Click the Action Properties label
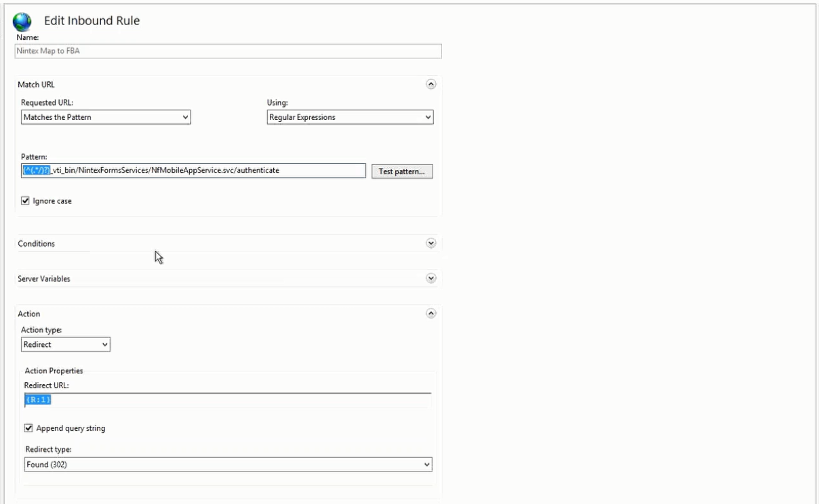 pyautogui.click(x=54, y=371)
